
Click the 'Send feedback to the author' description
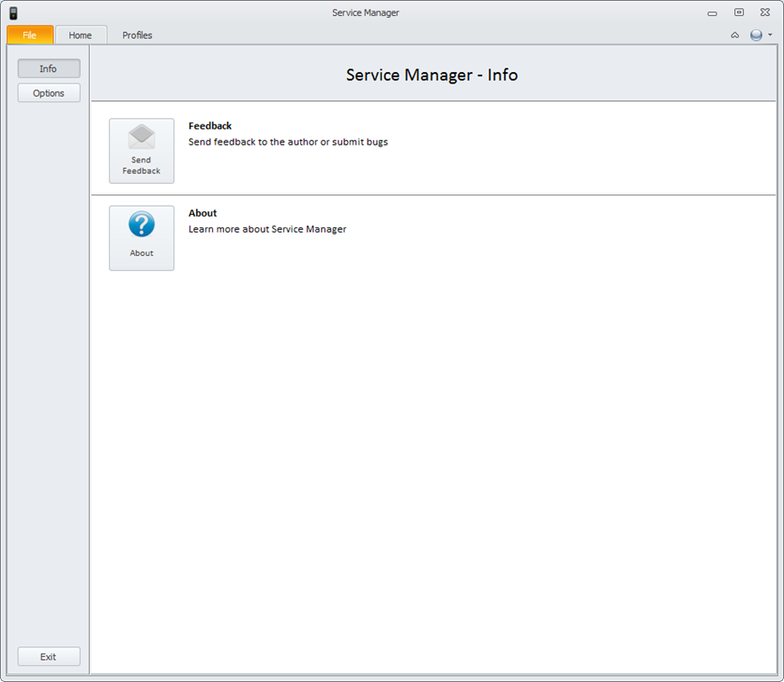288,142
